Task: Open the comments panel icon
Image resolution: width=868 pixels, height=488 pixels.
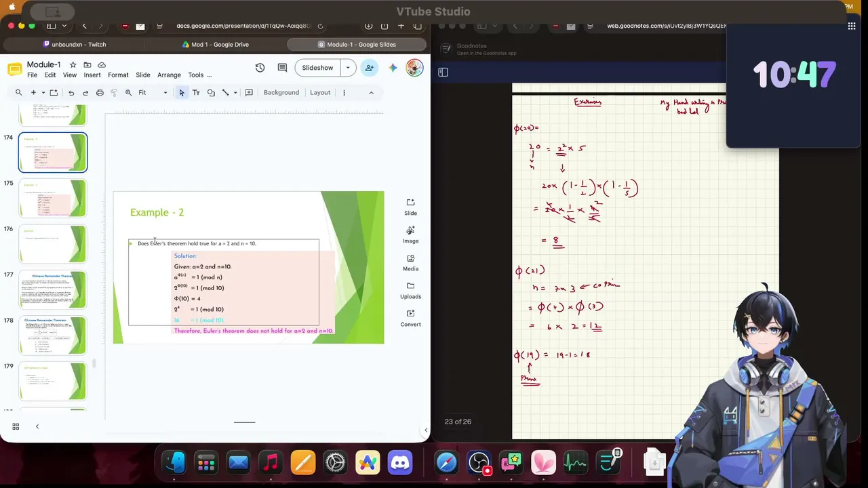Action: point(282,68)
